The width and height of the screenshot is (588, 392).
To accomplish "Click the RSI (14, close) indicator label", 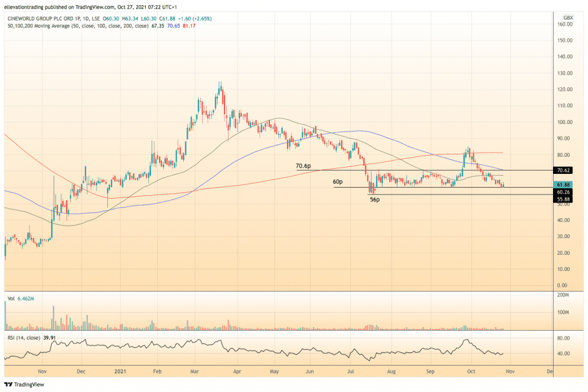I will [24, 337].
